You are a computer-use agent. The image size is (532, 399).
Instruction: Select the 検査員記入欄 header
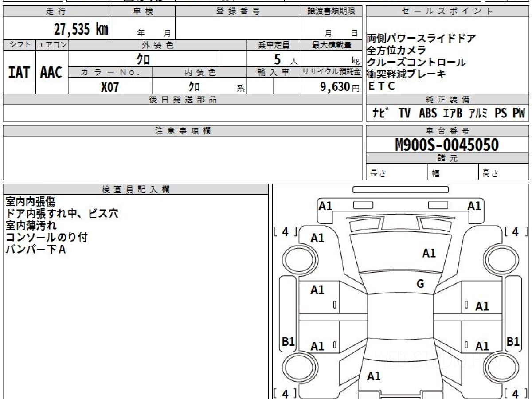136,189
